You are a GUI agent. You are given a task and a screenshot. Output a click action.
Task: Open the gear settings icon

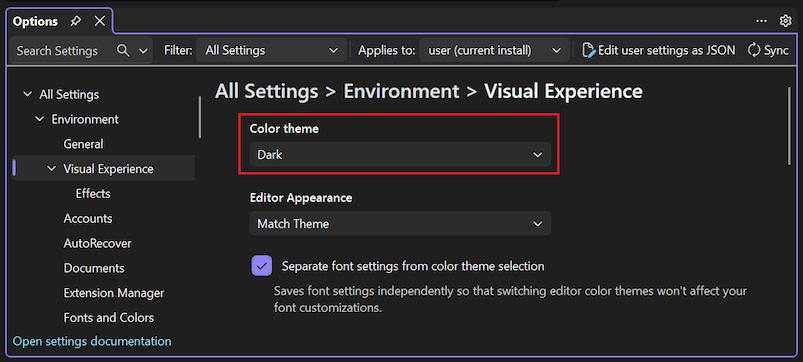click(x=785, y=21)
